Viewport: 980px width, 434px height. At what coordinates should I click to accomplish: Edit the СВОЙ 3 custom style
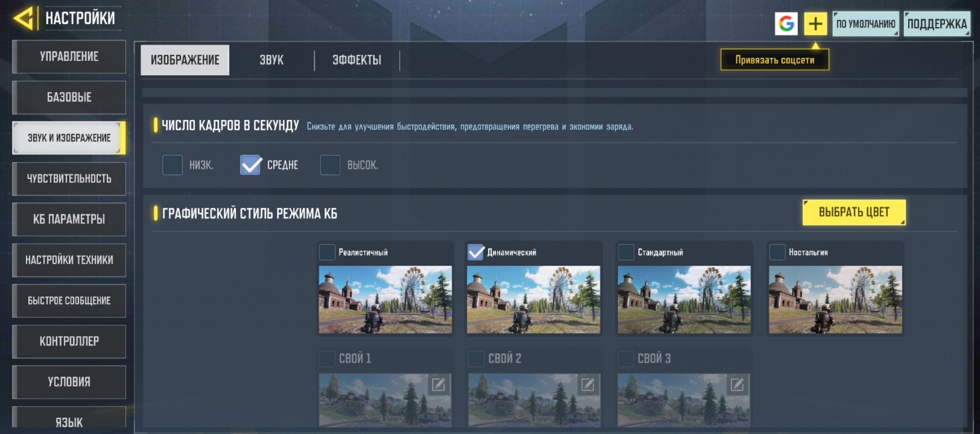(737, 385)
